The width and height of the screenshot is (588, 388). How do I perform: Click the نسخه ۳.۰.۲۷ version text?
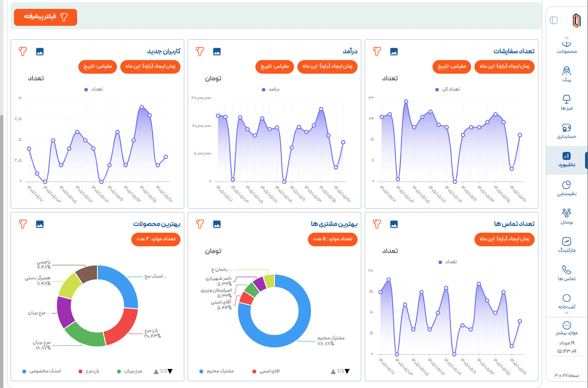pyautogui.click(x=566, y=375)
